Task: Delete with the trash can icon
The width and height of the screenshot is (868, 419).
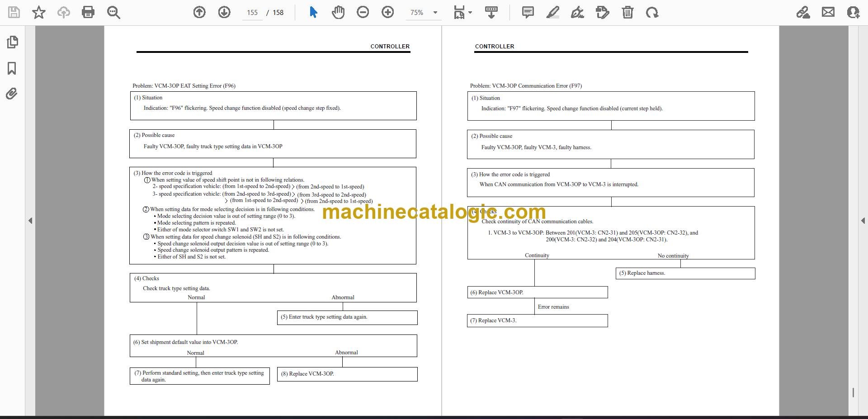Action: tap(627, 12)
